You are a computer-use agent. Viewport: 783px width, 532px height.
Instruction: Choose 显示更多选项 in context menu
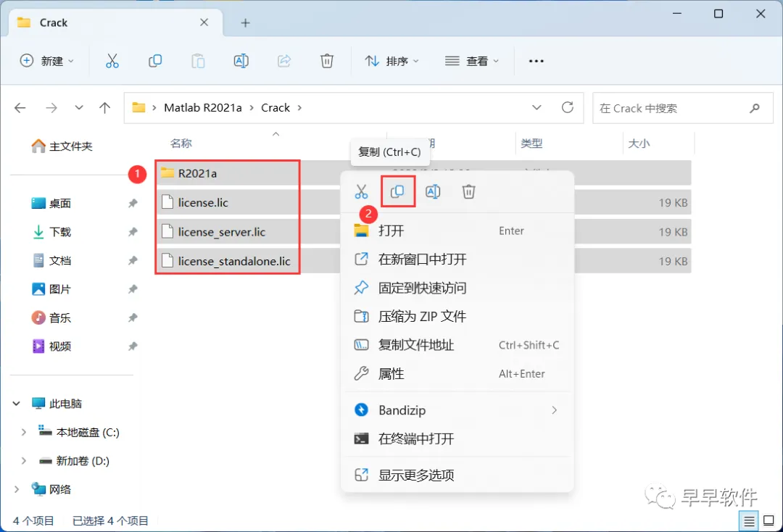[457, 475]
